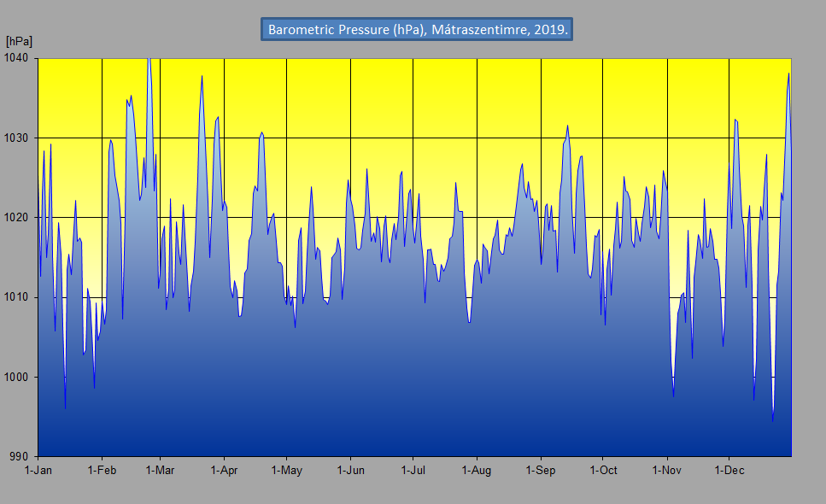Image resolution: width=826 pixels, height=504 pixels.
Task: Click the 1-Mar x-axis label
Action: (x=160, y=471)
